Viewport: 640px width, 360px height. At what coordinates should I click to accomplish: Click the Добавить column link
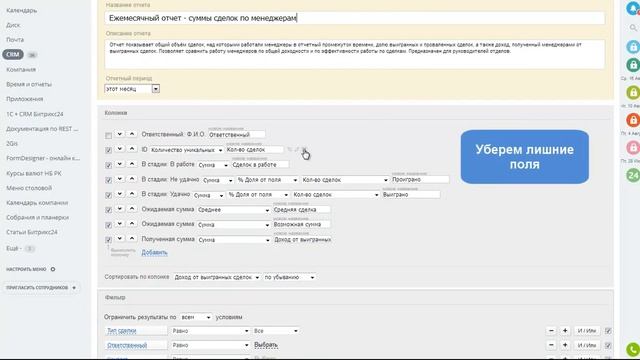[x=154, y=253]
